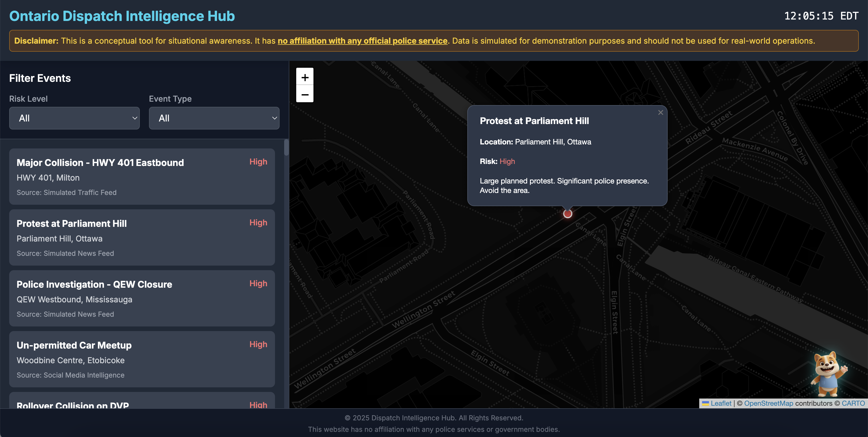Zoom out on the map
This screenshot has width=868, height=437.
305,94
